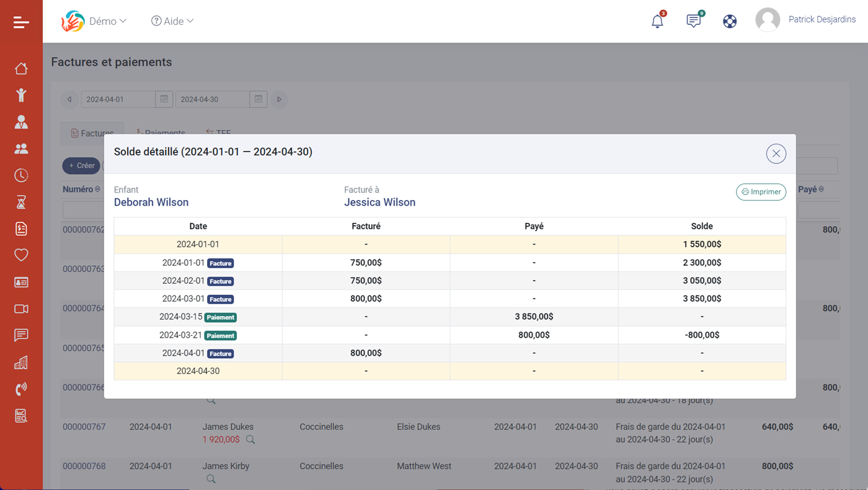Select the heart icon in sidebar
Image resolution: width=868 pixels, height=490 pixels.
pyautogui.click(x=21, y=255)
